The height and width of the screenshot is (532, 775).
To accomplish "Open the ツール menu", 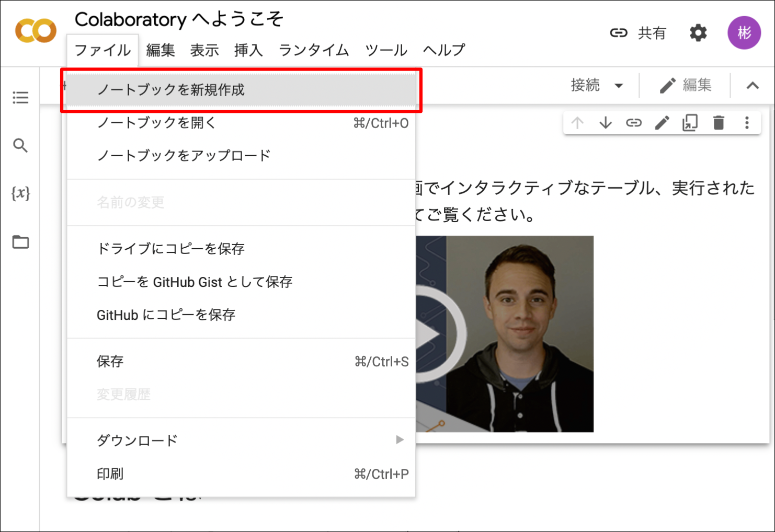I will pyautogui.click(x=386, y=50).
